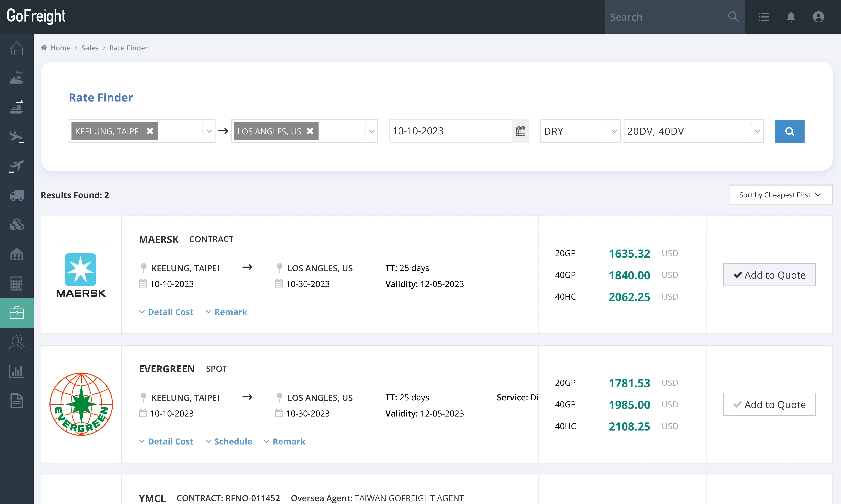This screenshot has width=841, height=504.
Task: Click the Home breadcrumb link
Action: (x=60, y=48)
